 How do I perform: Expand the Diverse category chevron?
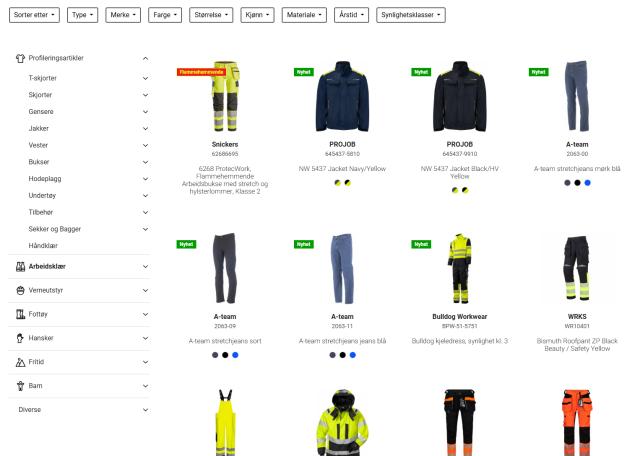click(x=145, y=410)
